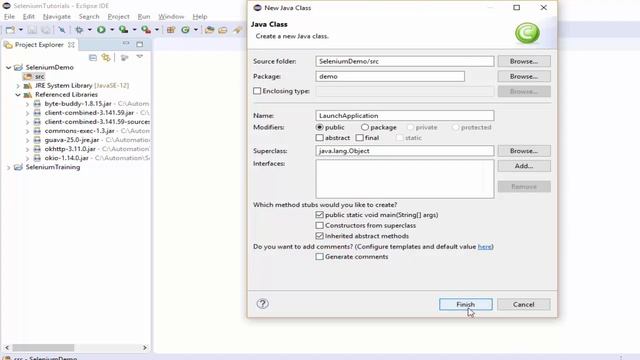Click the Coverage run icon

(123, 30)
